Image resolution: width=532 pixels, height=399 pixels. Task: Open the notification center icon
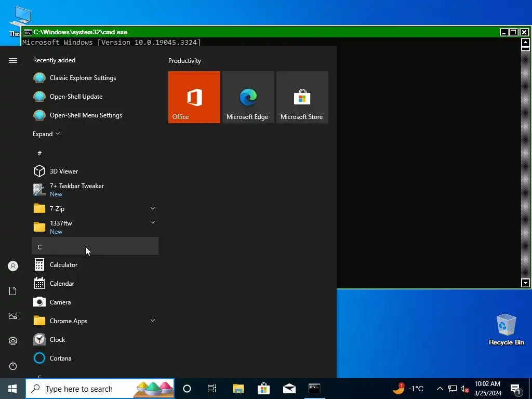pos(516,389)
